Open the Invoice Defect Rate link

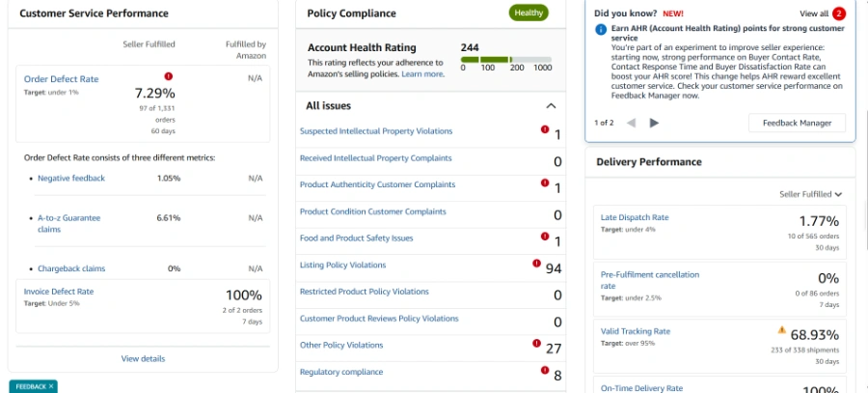coord(59,291)
